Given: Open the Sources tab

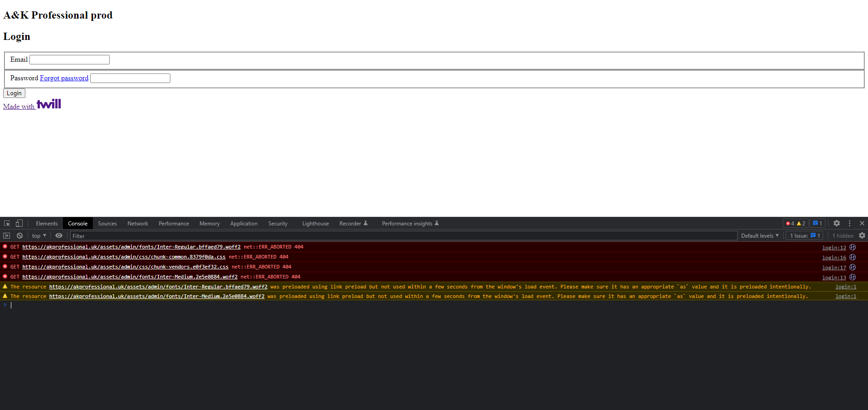Looking at the screenshot, I should [x=107, y=224].
